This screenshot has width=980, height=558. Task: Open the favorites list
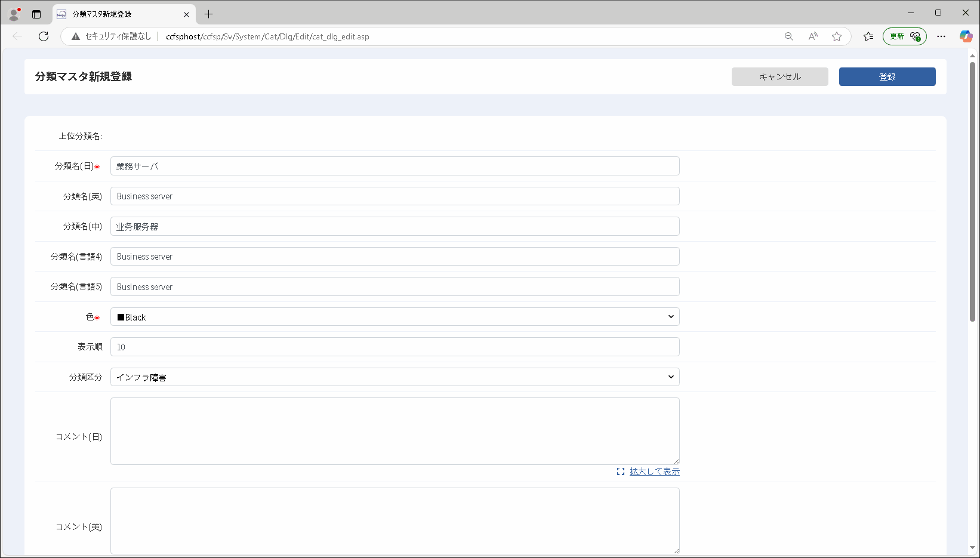coord(868,36)
